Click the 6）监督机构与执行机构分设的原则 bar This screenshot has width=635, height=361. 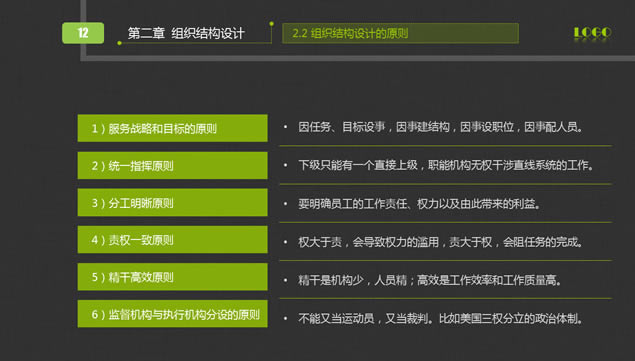click(173, 314)
